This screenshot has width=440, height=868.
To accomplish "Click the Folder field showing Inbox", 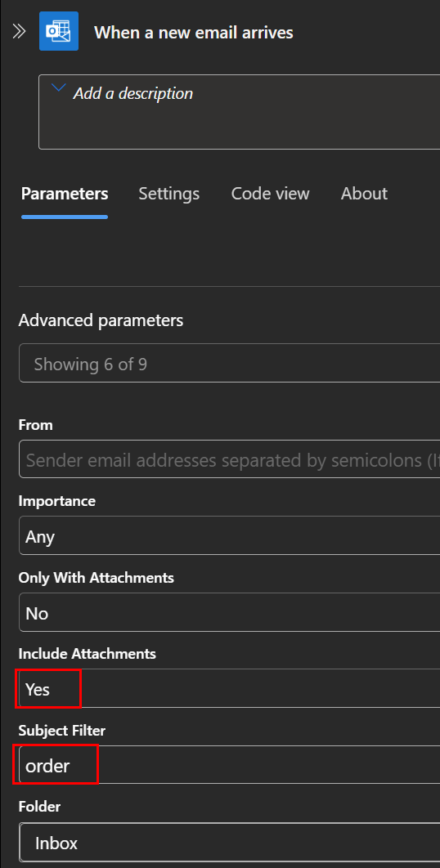I will point(230,842).
